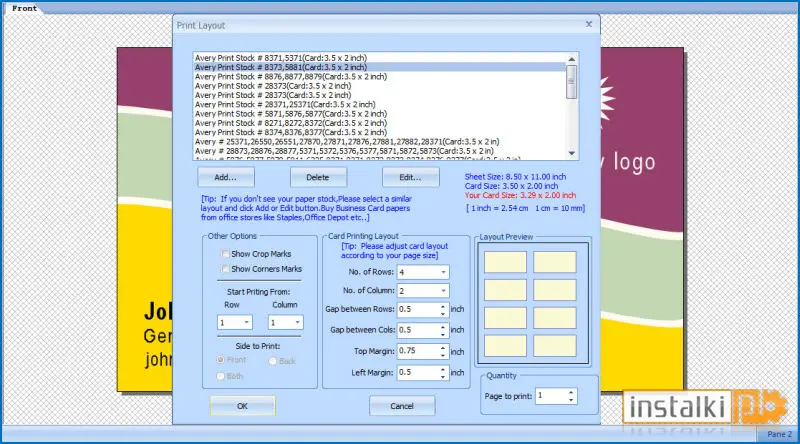The width and height of the screenshot is (800, 444).
Task: Decrease Page to print quantity
Action: click(x=571, y=399)
